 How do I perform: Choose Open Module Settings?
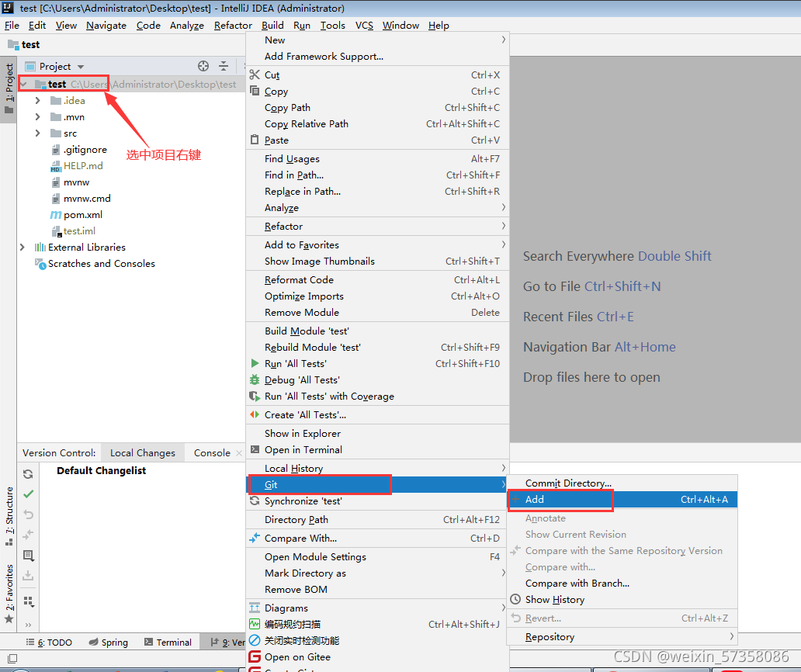(377, 556)
